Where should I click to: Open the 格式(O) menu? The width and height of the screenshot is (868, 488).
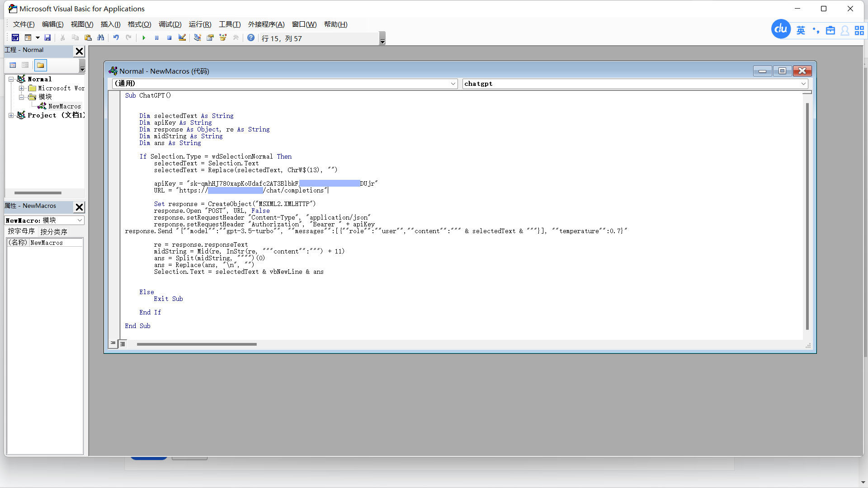click(139, 24)
